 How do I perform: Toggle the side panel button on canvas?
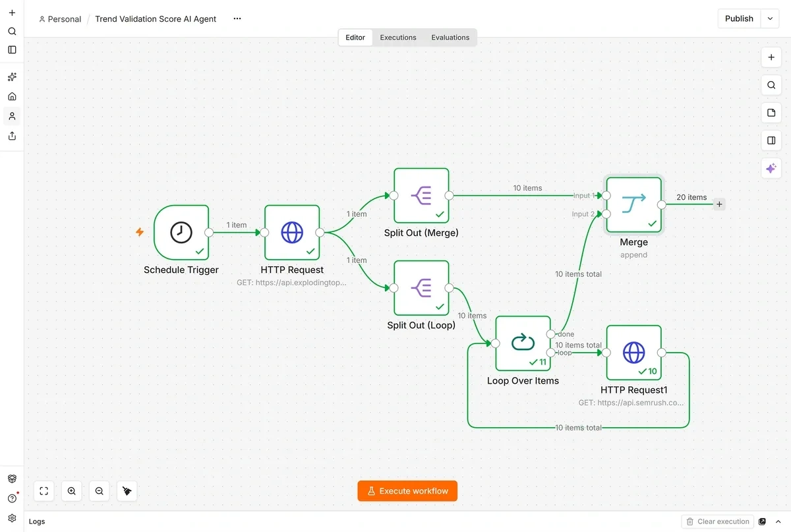[x=771, y=140]
